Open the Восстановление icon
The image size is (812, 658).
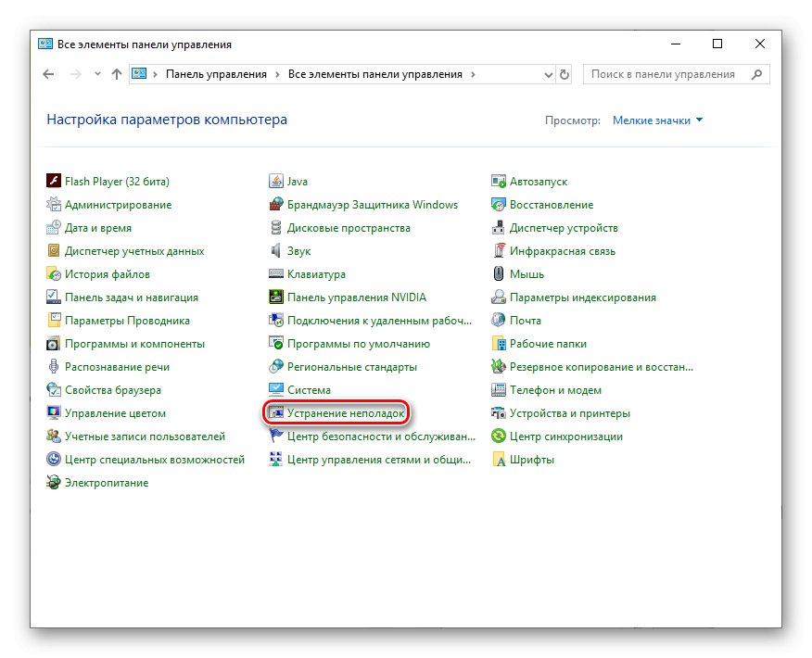click(x=498, y=205)
